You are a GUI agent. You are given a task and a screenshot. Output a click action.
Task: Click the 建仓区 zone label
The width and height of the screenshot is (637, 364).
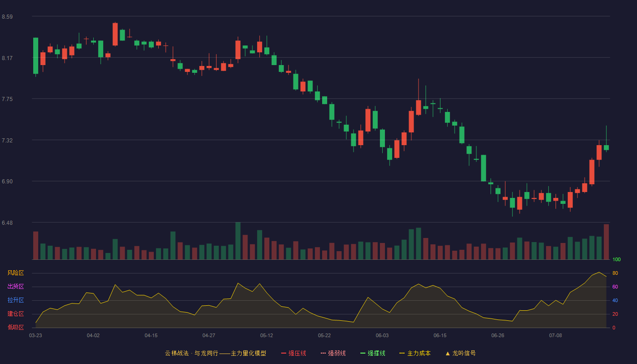coord(15,314)
